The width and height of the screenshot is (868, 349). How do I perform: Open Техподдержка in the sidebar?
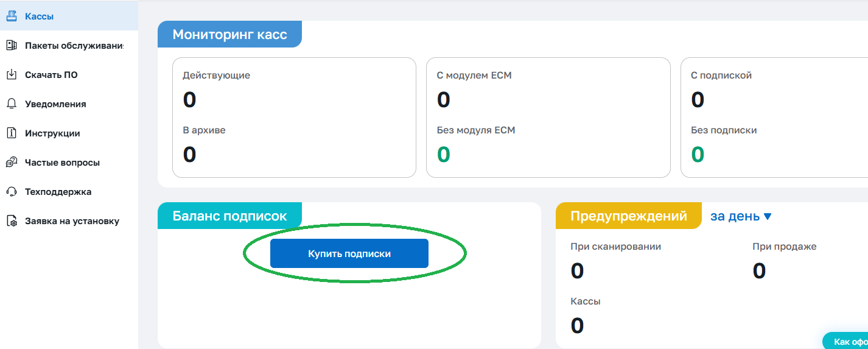58,192
